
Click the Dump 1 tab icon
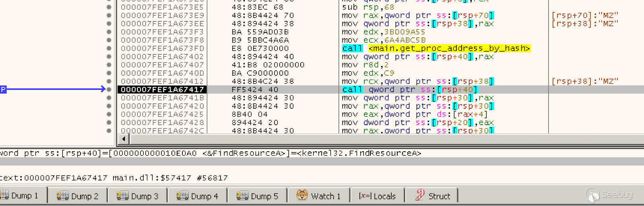point(5,196)
